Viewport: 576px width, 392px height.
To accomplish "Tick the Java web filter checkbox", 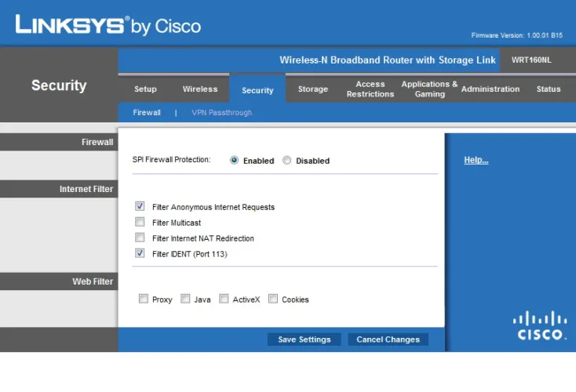I will coord(185,299).
